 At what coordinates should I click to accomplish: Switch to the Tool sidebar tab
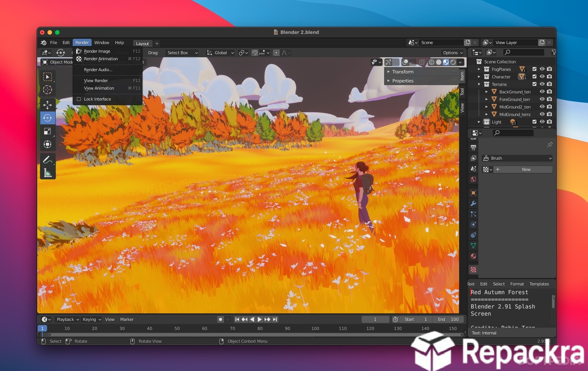click(x=462, y=92)
